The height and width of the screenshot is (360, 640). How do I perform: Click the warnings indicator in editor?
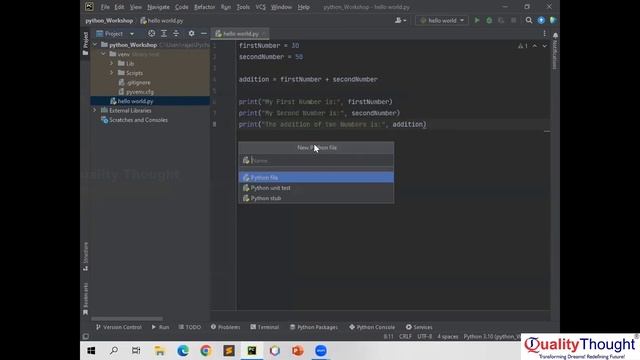click(x=523, y=46)
